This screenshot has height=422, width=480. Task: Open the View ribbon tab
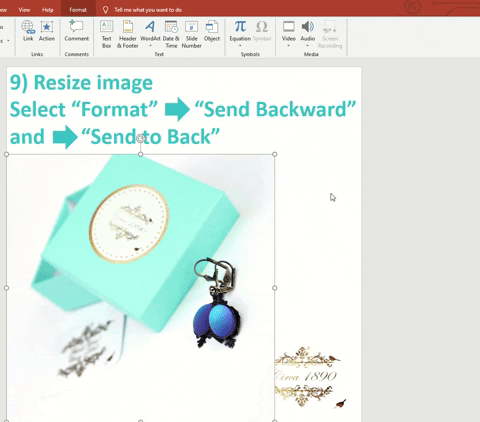coord(24,10)
